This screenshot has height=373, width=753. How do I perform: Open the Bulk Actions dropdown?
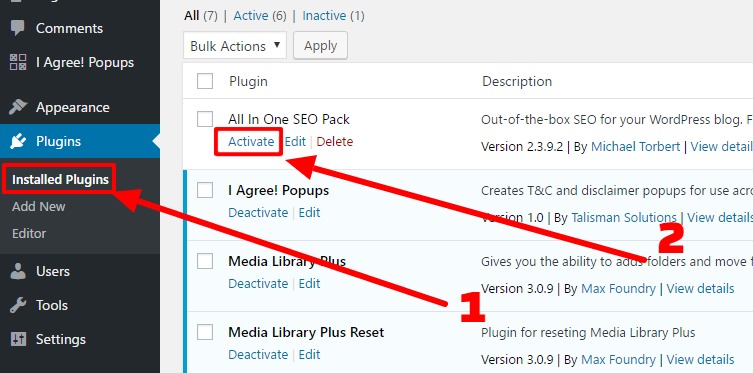[235, 46]
